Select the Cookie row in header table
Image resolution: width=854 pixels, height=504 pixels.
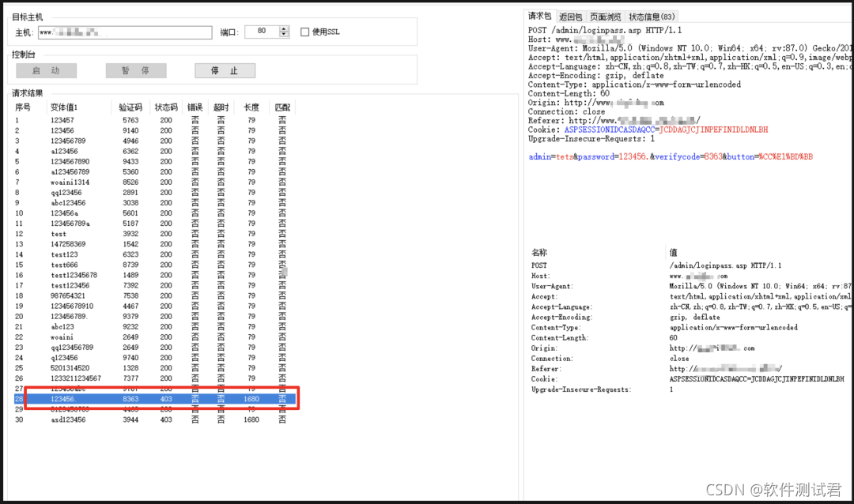coord(689,379)
